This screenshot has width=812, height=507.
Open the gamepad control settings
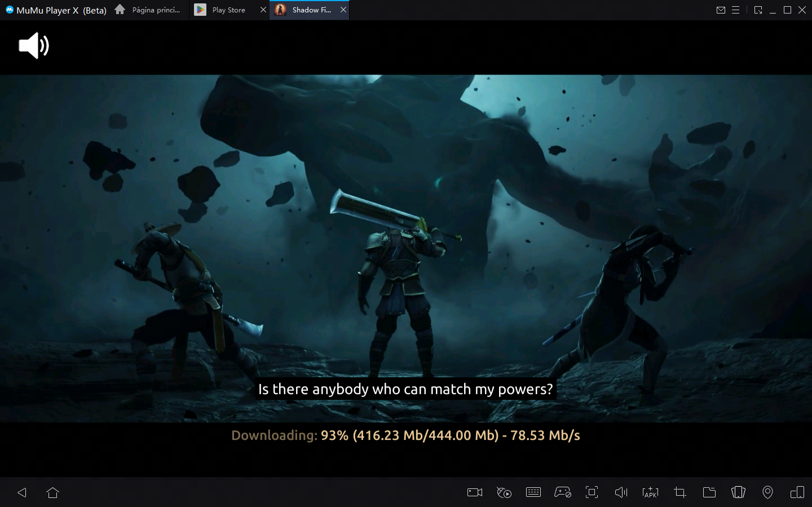[563, 492]
